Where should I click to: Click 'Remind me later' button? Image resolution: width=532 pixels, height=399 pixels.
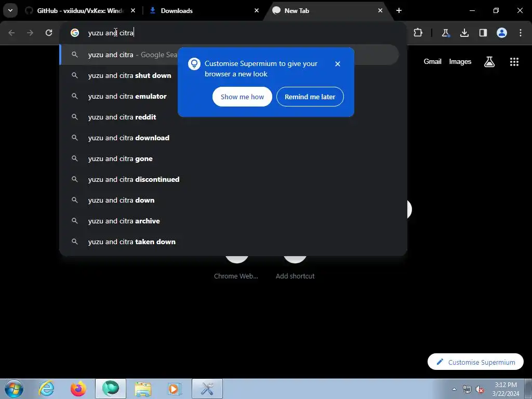pos(310,97)
